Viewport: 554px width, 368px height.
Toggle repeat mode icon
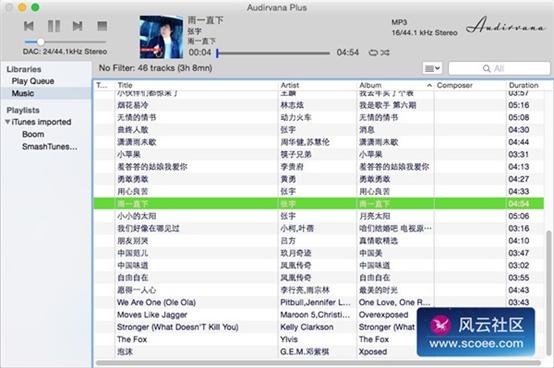373,53
